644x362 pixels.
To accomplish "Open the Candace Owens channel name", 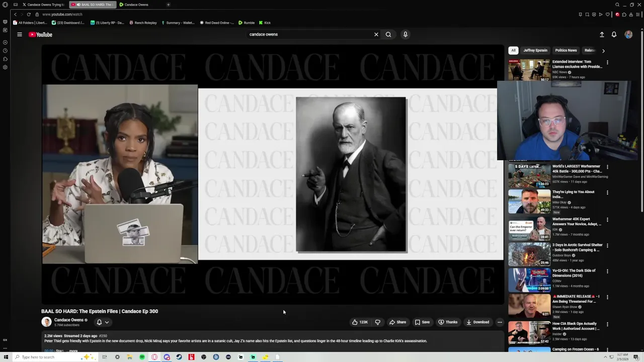I will (69, 320).
